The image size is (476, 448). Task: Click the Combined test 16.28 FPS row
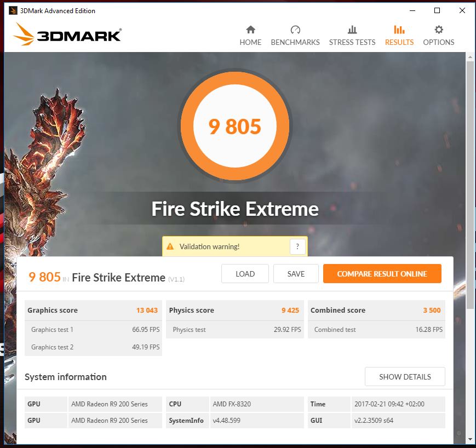pyautogui.click(x=376, y=330)
